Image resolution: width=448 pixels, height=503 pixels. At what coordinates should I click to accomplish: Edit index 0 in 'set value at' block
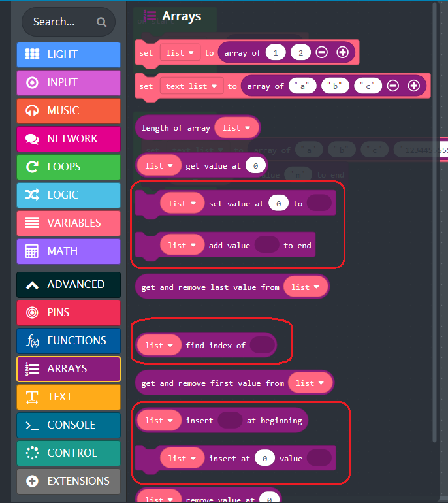pos(279,203)
